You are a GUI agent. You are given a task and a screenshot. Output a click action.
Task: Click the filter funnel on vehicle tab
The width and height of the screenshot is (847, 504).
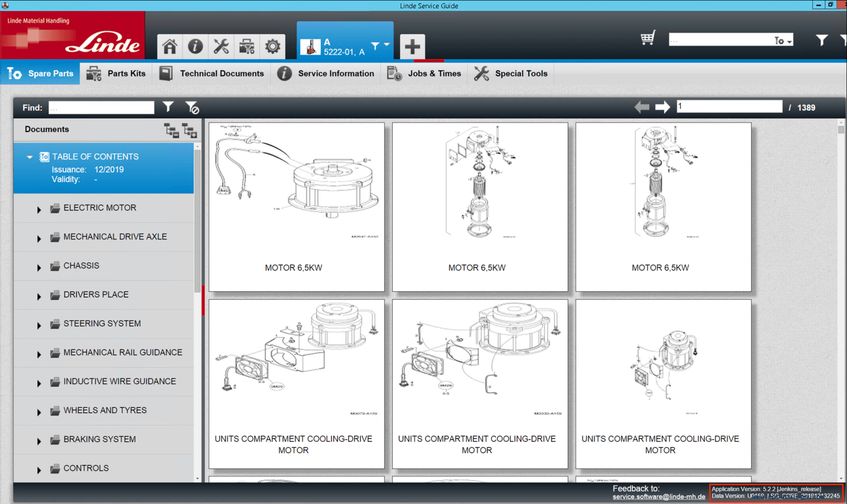(x=375, y=45)
